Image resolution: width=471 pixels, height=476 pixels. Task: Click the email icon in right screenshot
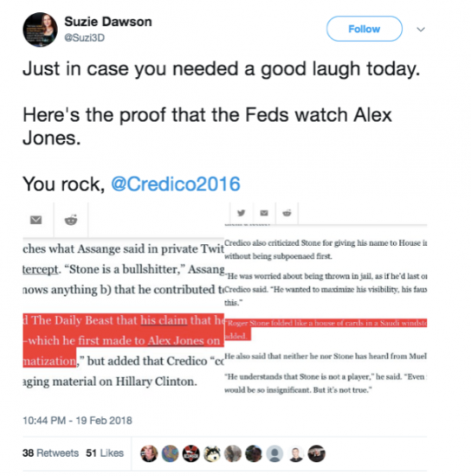coord(264,213)
